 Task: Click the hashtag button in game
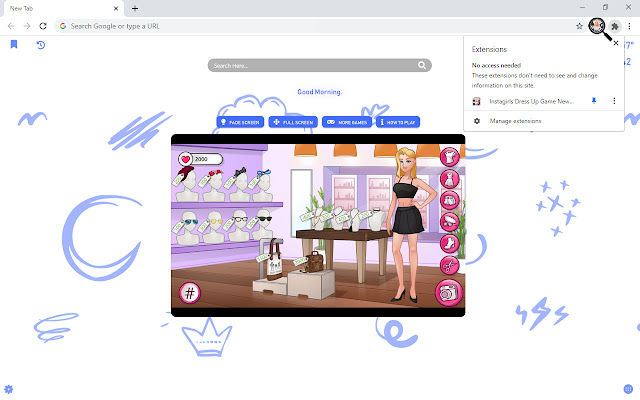point(190,293)
